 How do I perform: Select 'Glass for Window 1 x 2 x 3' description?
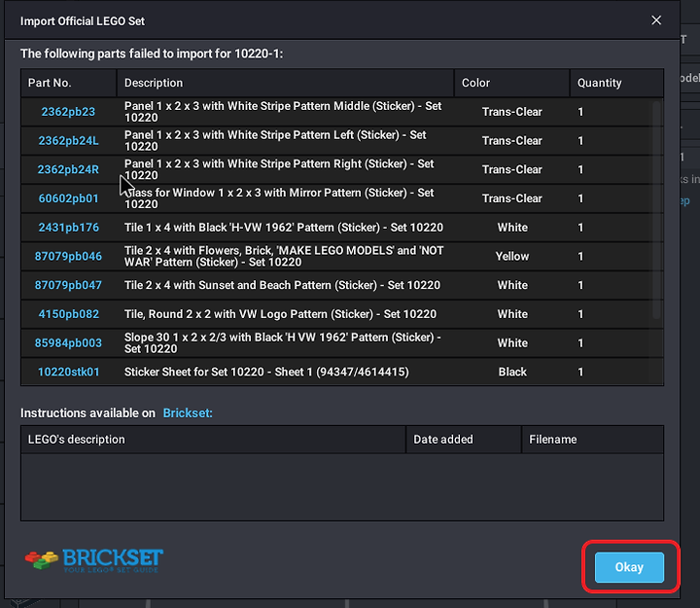pos(279,198)
